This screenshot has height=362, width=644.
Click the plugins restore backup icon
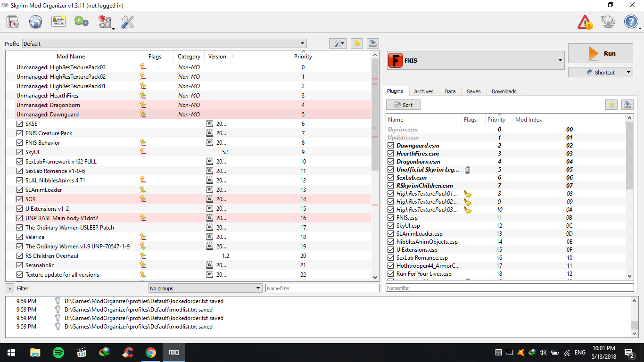(x=611, y=105)
